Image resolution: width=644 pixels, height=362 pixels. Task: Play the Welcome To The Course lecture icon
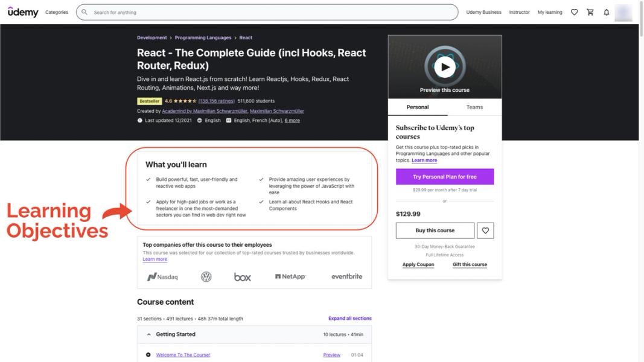click(147, 354)
